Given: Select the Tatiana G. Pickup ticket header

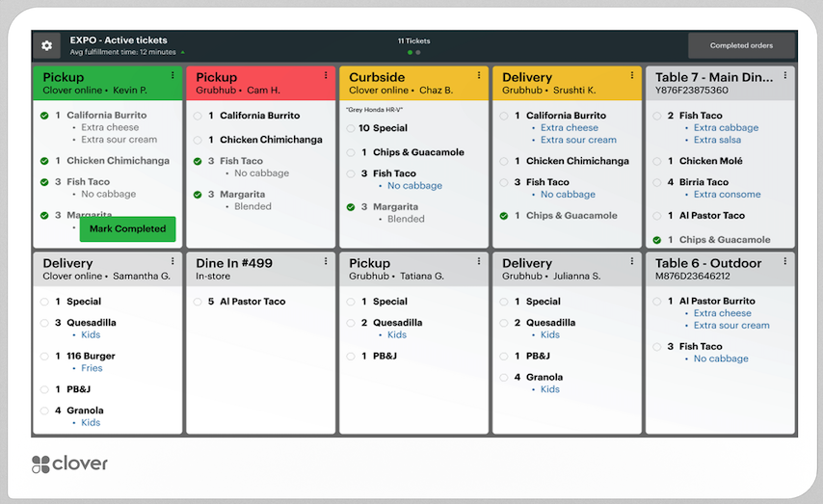Looking at the screenshot, I should 413,269.
